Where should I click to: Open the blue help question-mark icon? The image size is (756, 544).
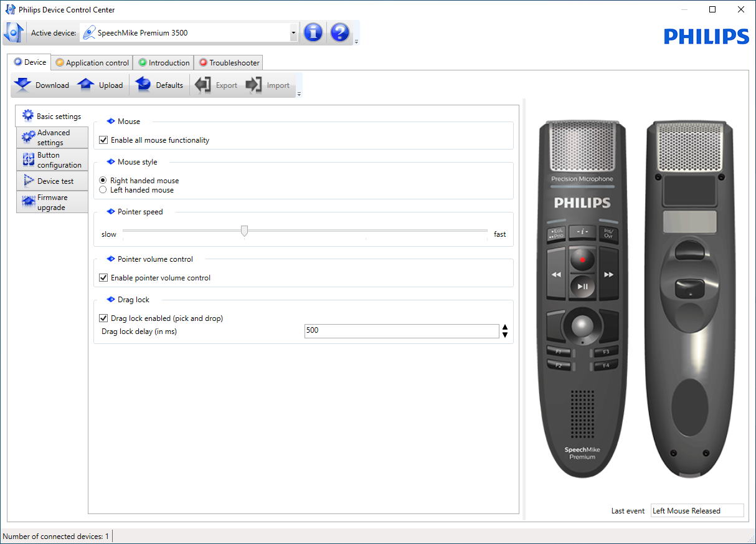[339, 32]
